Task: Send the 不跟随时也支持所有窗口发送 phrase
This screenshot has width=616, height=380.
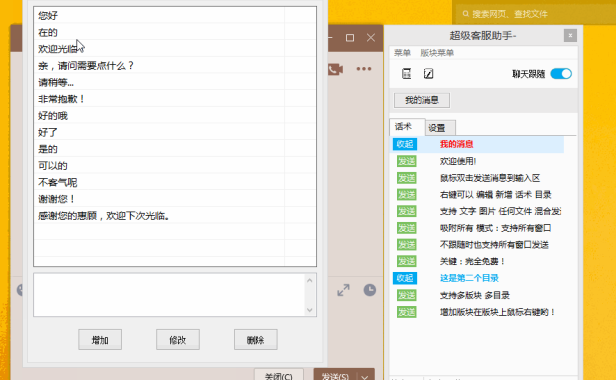Action: [406, 245]
